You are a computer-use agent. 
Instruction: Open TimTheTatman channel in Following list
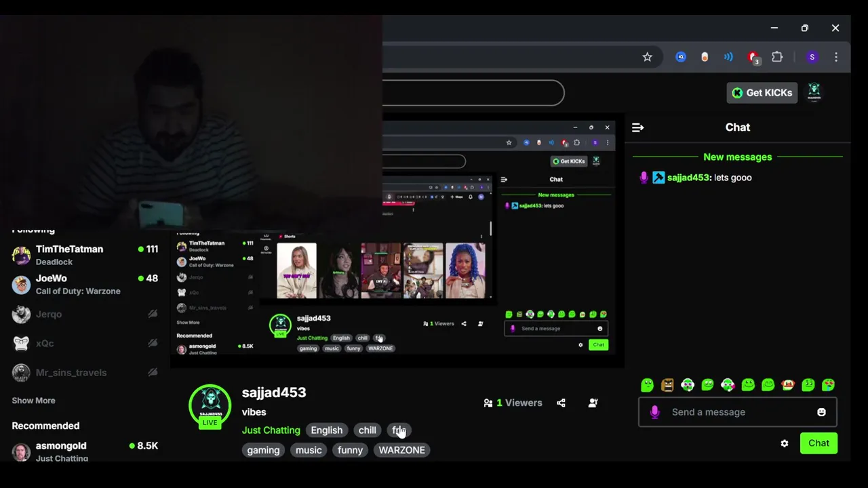point(85,255)
